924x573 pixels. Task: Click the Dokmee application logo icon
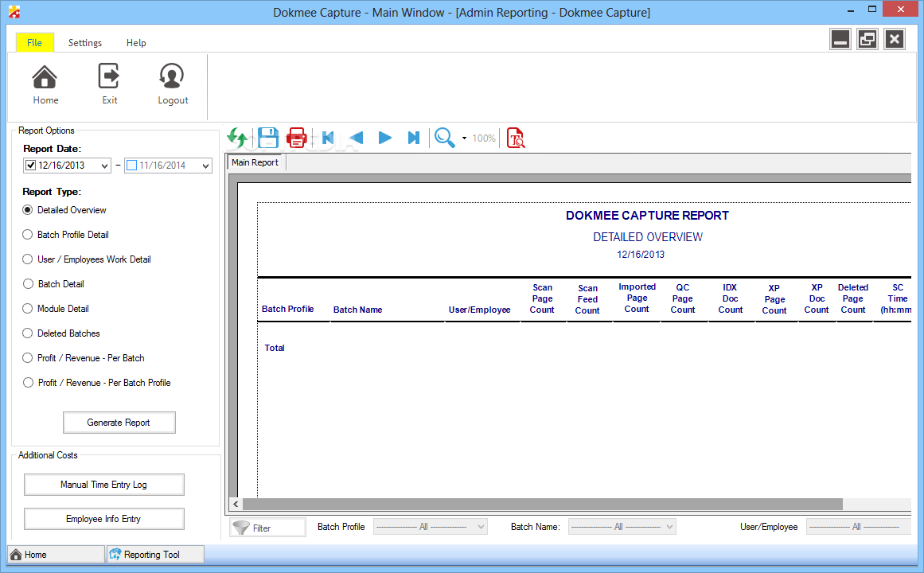14,12
